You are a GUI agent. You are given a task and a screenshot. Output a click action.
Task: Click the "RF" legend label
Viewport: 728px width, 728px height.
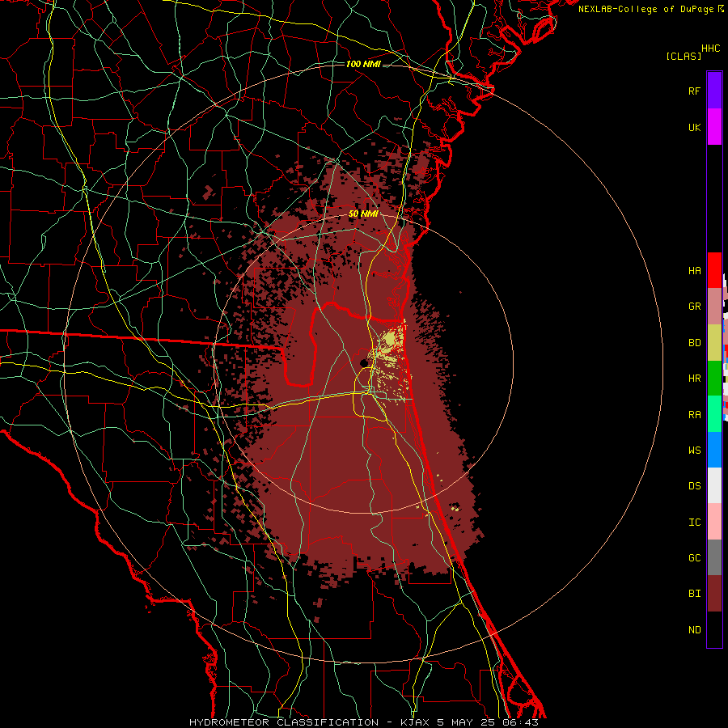(x=694, y=91)
